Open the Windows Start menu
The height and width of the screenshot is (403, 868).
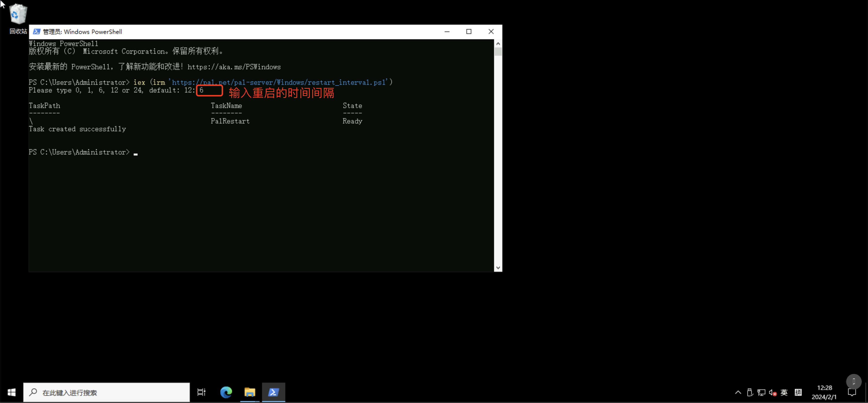pos(11,392)
